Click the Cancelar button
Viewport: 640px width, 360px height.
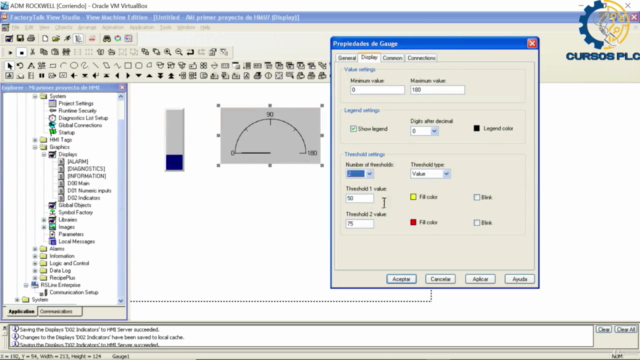pos(440,279)
